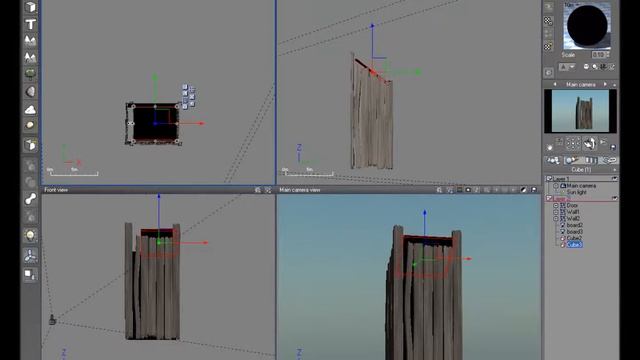Open the Main camera panel options arrow
640x360 pixels.
[x=614, y=85]
